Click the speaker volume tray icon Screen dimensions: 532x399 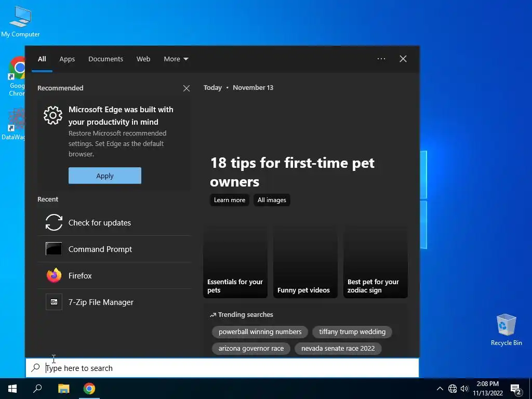464,389
